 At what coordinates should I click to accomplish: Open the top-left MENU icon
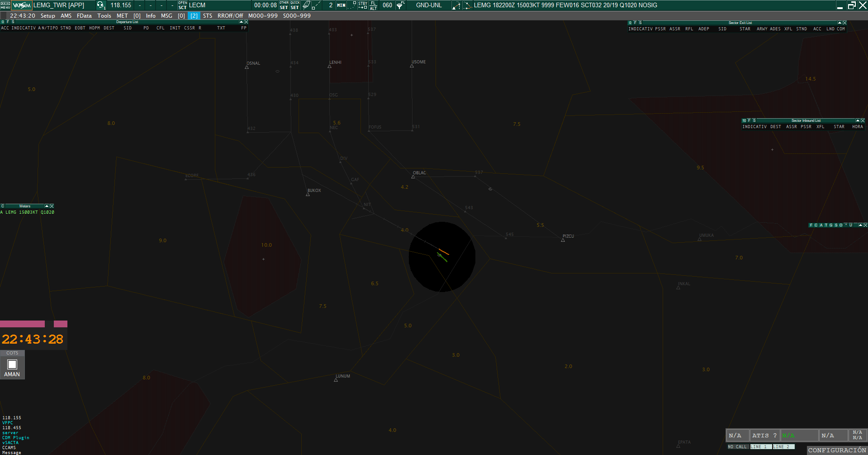pos(5,5)
